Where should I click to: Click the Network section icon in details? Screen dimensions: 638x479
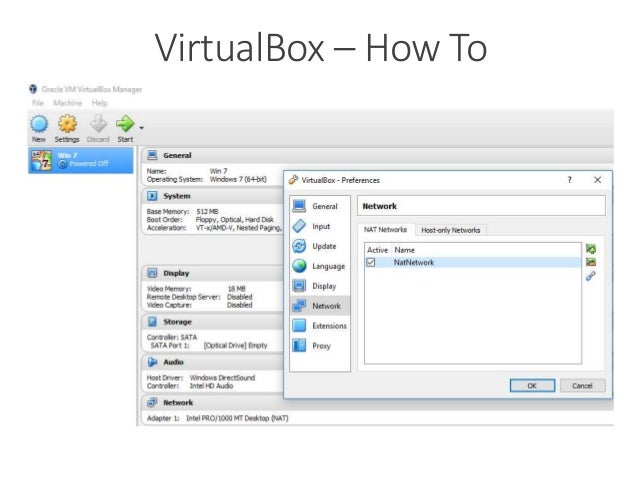tap(152, 402)
